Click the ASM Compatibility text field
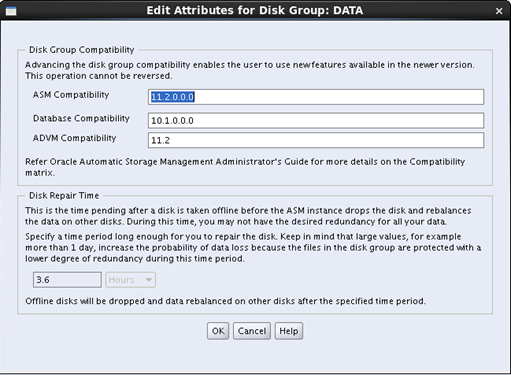Screen dimensions: 511x375 [x=316, y=97]
